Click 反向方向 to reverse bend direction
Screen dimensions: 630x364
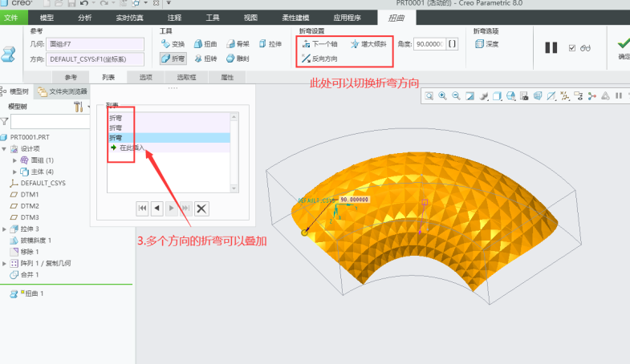pyautogui.click(x=319, y=59)
